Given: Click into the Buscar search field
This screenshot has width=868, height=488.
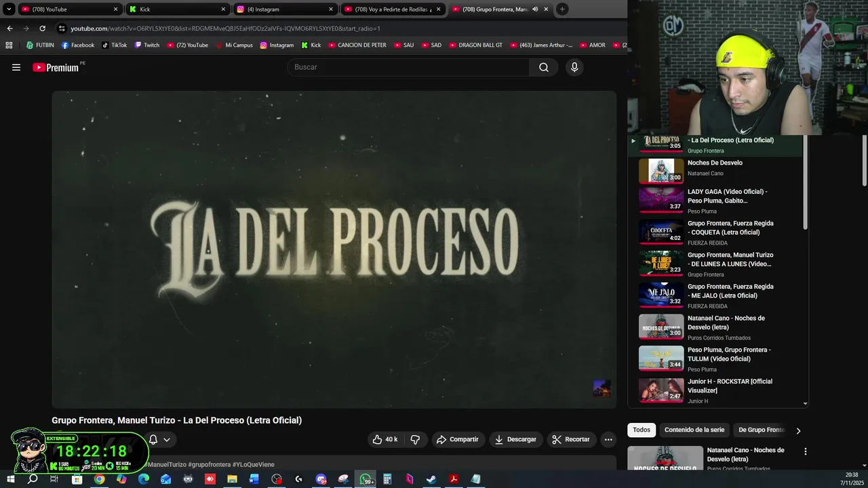Looking at the screenshot, I should (x=409, y=67).
